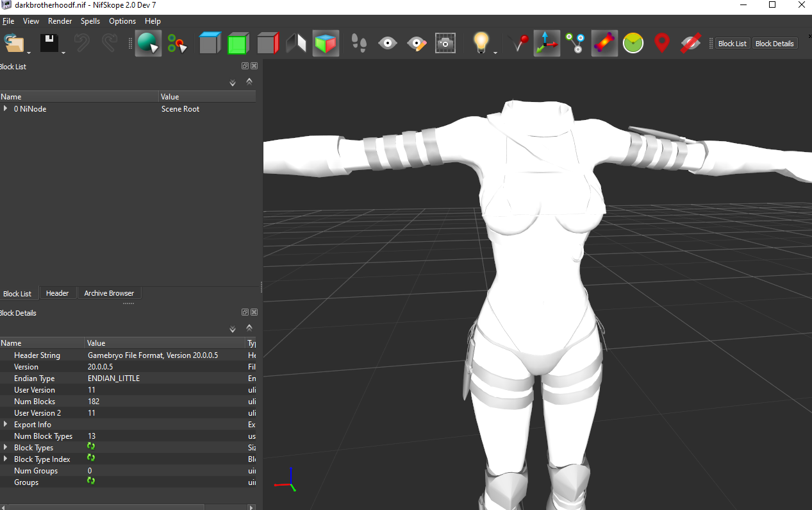Toggle Show Constraints yellow-green circle icon
The image size is (812, 510).
click(x=633, y=44)
